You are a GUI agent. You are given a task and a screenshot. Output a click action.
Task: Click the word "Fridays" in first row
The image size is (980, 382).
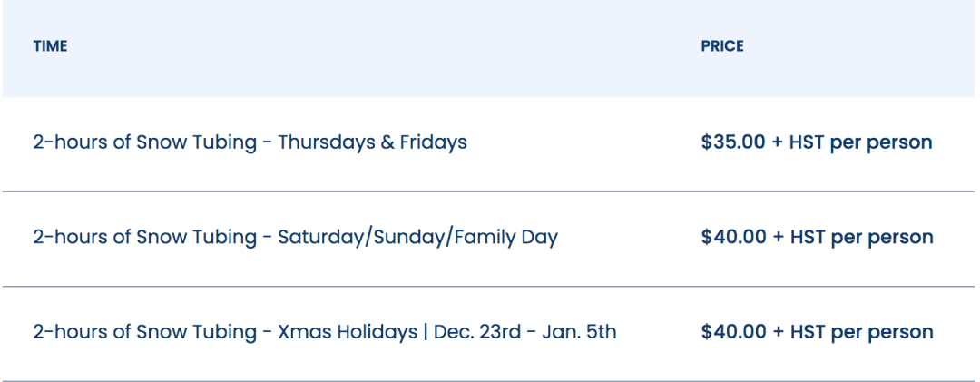tap(433, 142)
